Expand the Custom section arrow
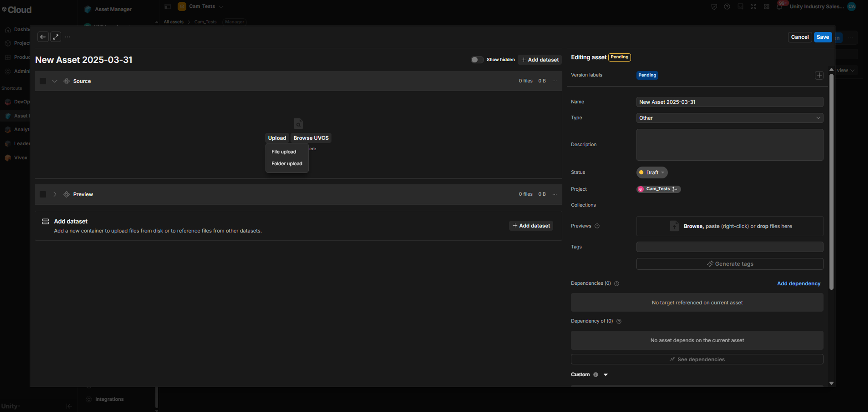Viewport: 868px width, 412px height. point(605,374)
